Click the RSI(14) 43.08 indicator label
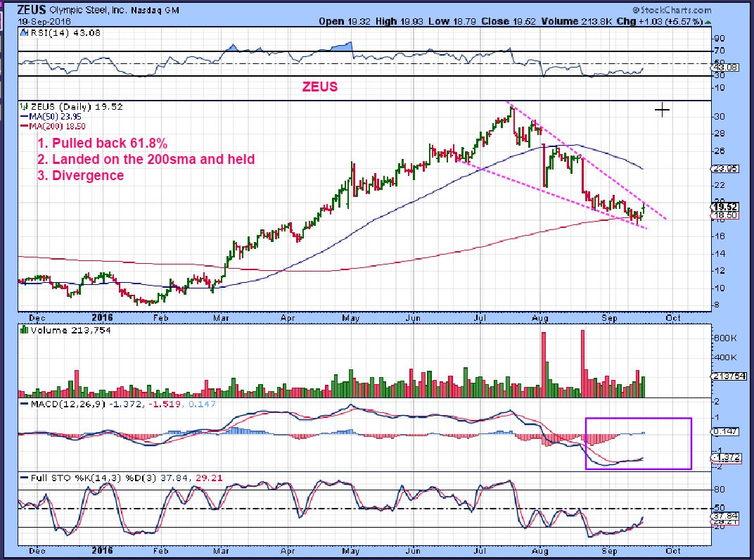The width and height of the screenshot is (754, 560). (x=65, y=33)
